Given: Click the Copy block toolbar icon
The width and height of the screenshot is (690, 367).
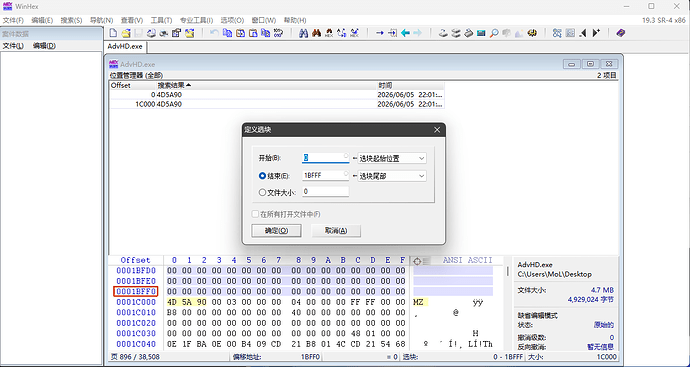Looking at the screenshot, I should point(227,33).
